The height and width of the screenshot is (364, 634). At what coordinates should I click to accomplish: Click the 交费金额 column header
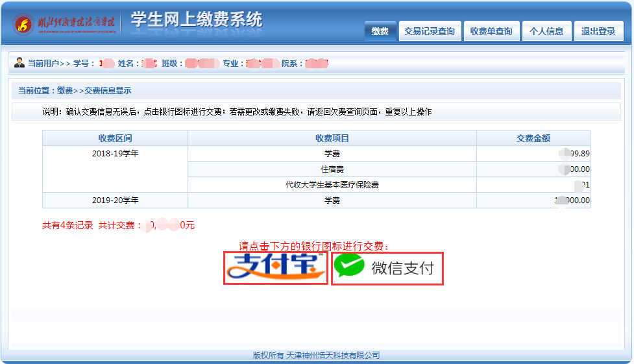533,138
